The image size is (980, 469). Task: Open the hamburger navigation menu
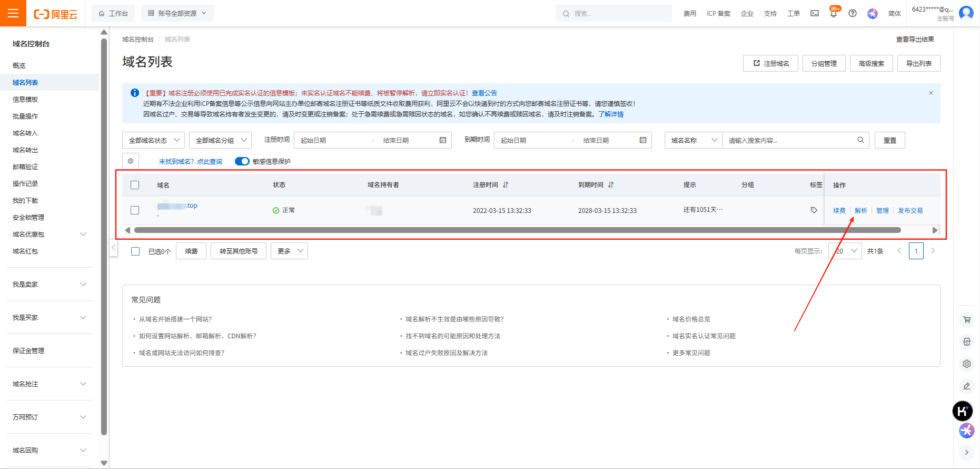[x=13, y=13]
